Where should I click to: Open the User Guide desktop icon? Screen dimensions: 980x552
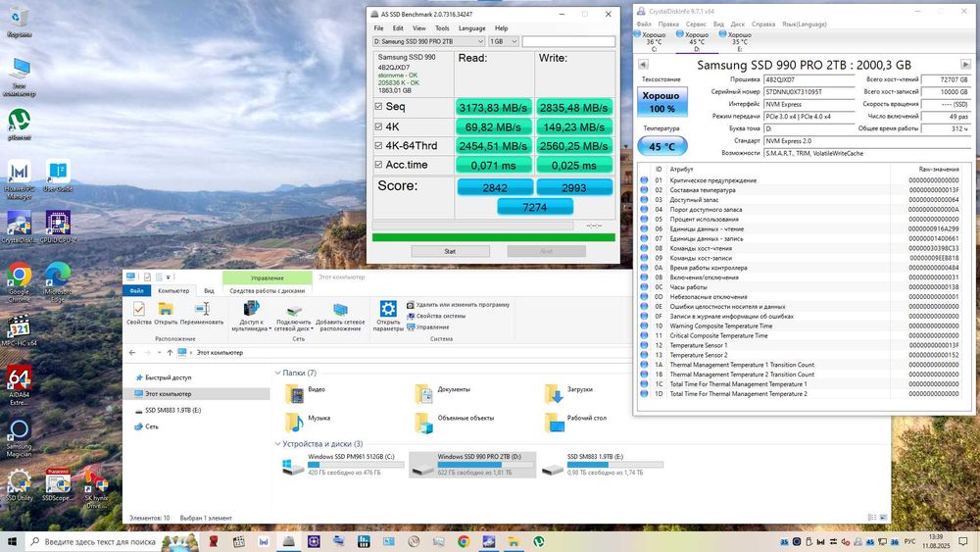click(x=58, y=176)
